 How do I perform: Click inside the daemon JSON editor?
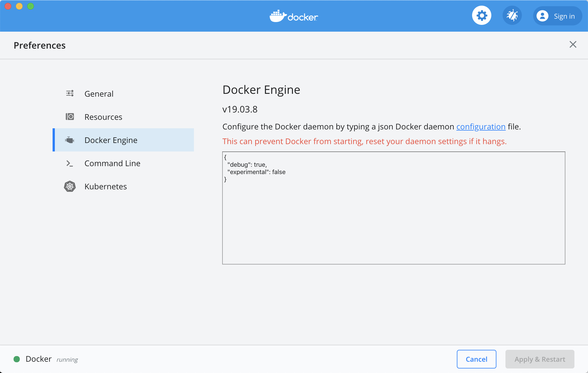coord(394,220)
